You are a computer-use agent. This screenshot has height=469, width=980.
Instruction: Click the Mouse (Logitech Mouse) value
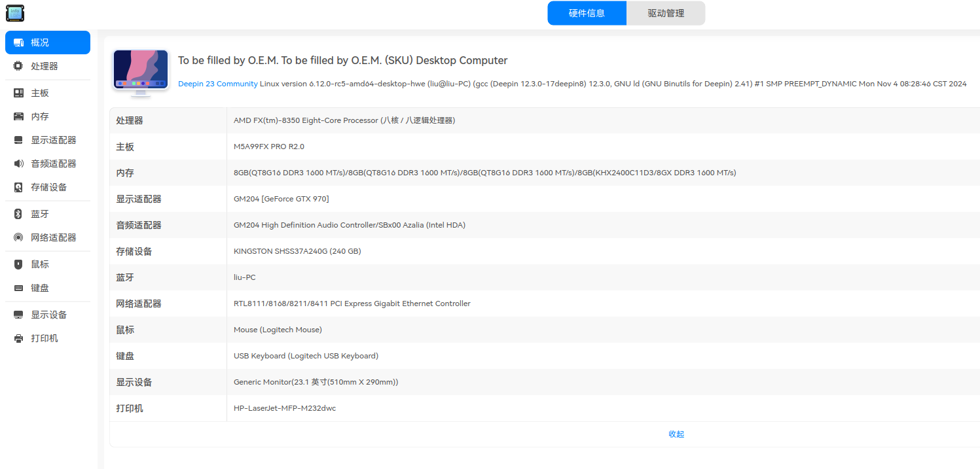point(278,330)
